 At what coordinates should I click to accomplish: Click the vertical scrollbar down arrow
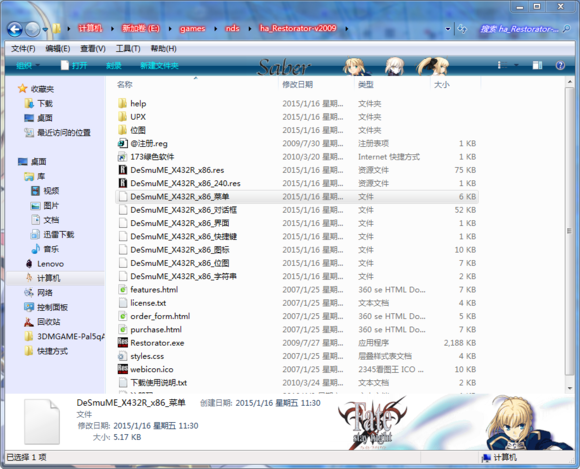tap(570, 388)
